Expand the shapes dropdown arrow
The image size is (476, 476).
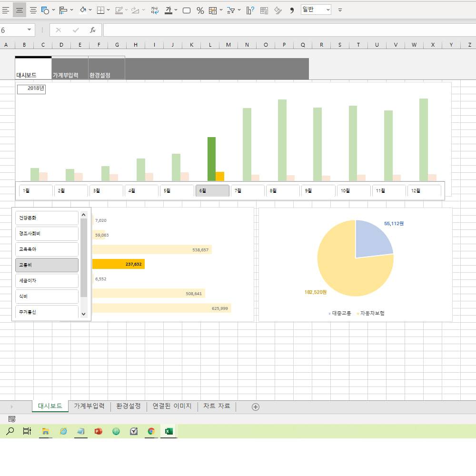[53, 10]
